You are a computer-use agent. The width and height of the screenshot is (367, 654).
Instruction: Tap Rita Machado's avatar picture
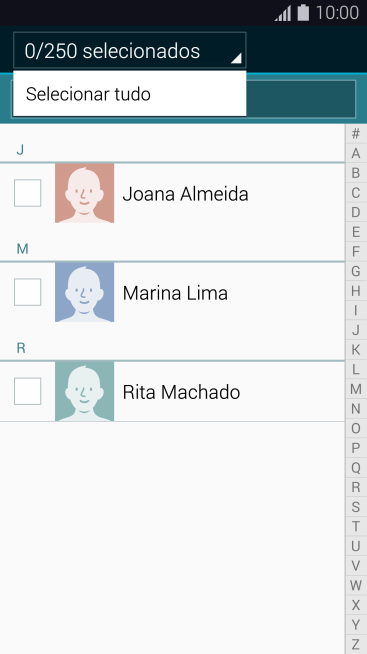84,391
